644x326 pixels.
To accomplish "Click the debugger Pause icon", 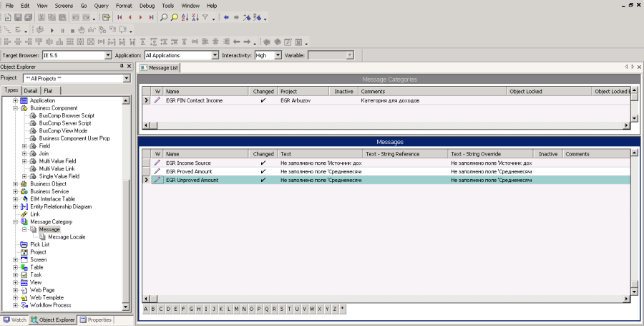I will pyautogui.click(x=62, y=30).
